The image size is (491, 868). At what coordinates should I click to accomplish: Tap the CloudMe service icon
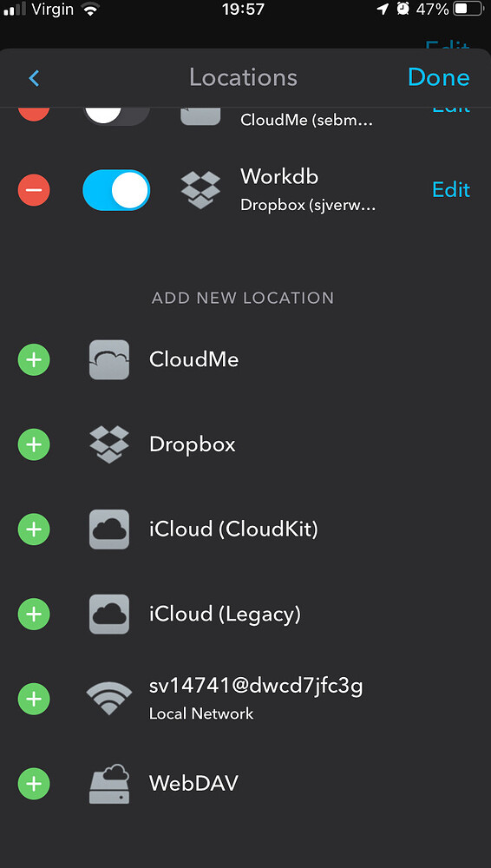(109, 360)
